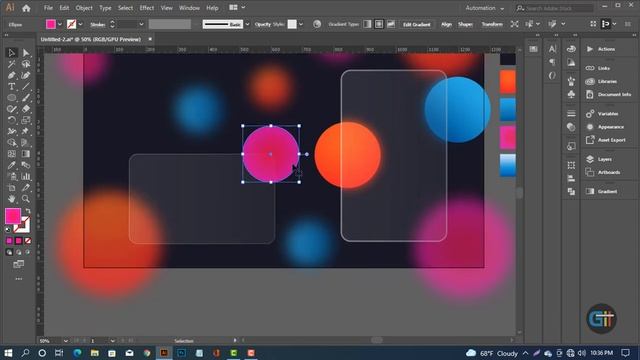This screenshot has width=640, height=360.
Task: Select the Eraser tool
Action: (26, 109)
